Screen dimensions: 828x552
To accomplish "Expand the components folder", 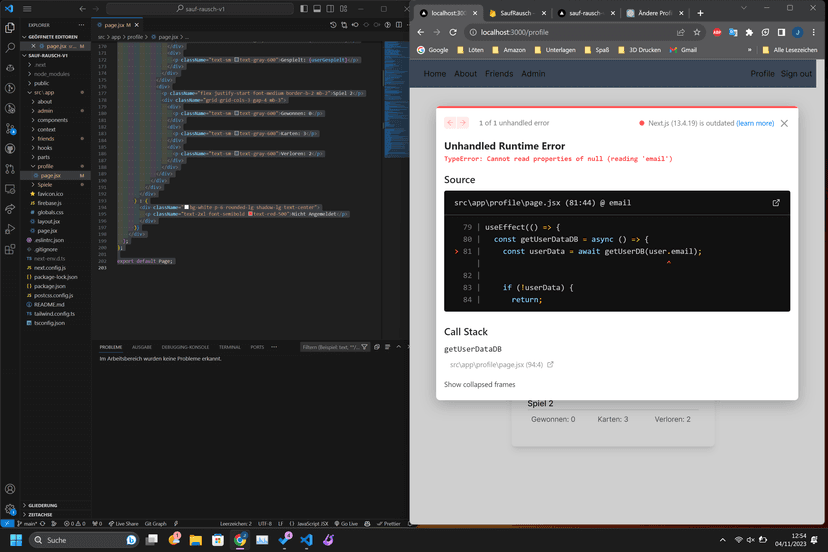I will pyautogui.click(x=52, y=120).
